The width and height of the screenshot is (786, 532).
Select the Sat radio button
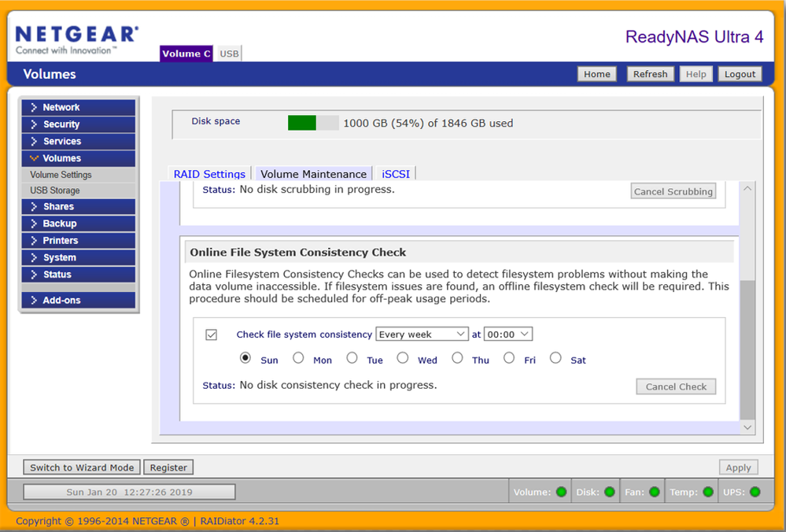point(555,358)
